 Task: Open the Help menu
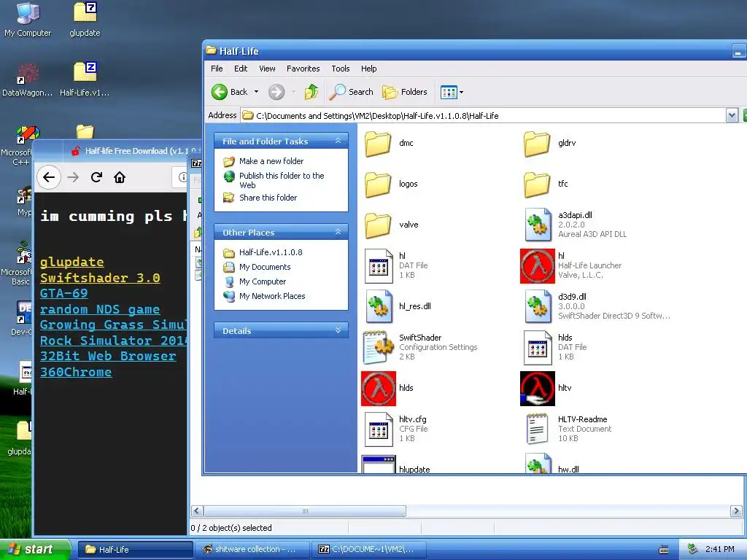coord(368,69)
